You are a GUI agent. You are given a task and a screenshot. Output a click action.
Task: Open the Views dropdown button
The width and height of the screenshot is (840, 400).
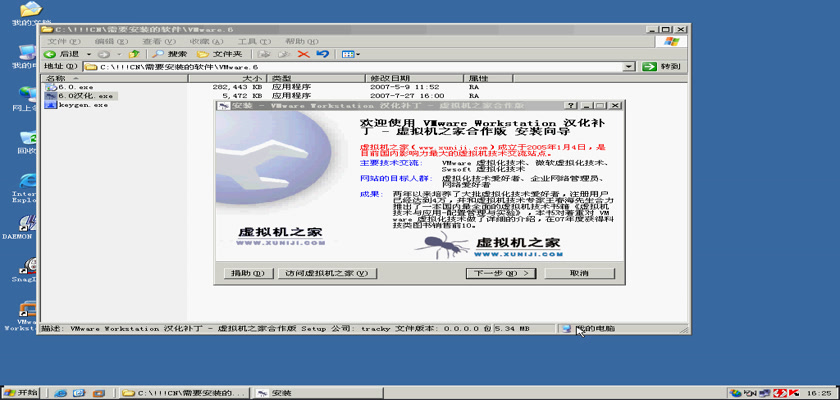pos(351,54)
